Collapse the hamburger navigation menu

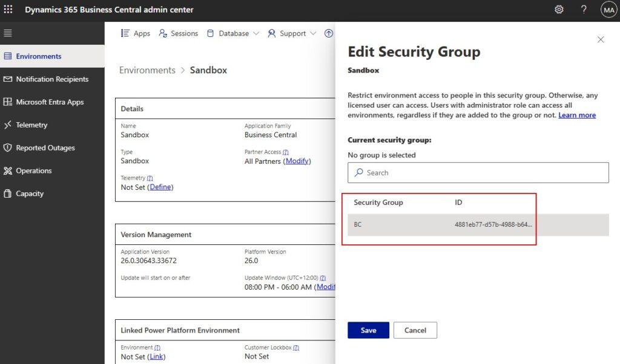(x=8, y=33)
